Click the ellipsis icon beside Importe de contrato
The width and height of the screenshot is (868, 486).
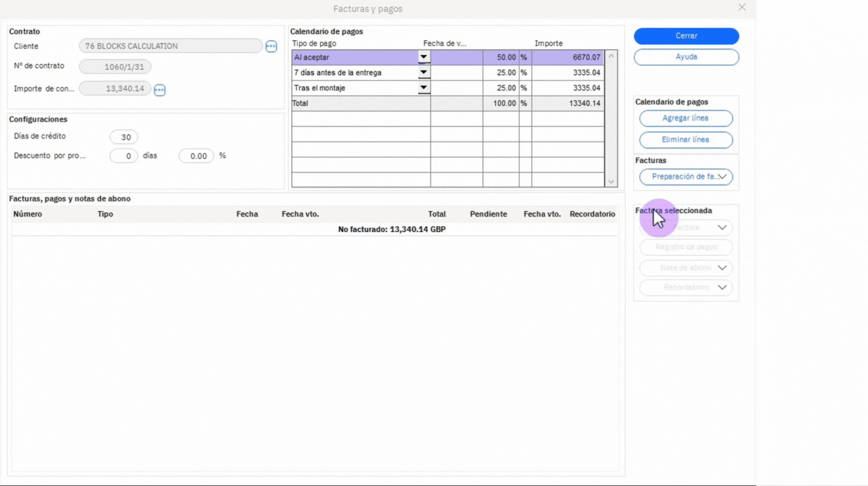click(160, 89)
